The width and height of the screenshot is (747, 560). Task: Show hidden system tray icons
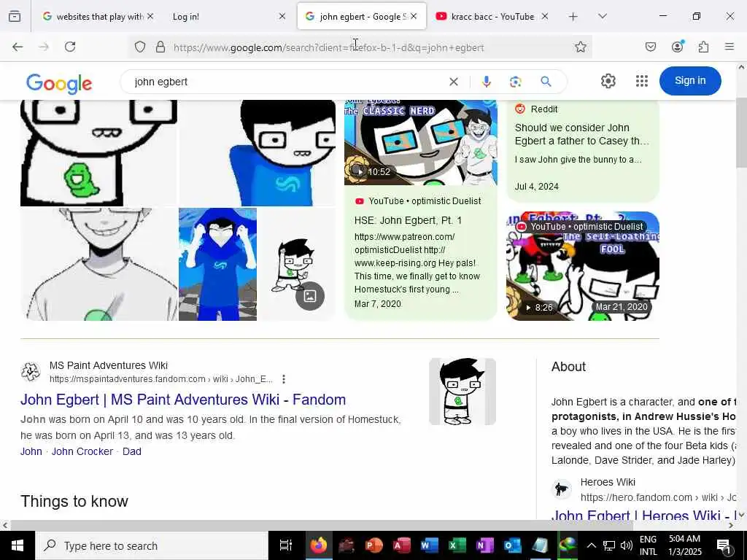591,545
